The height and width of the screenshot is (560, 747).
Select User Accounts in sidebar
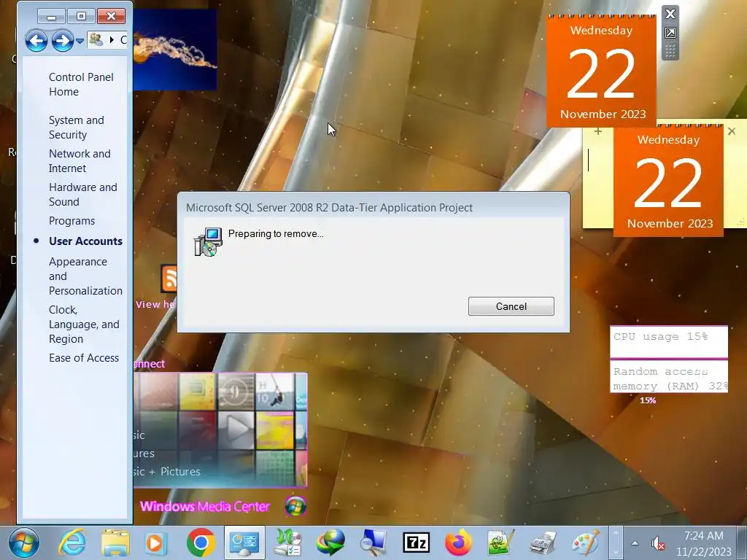coord(86,241)
